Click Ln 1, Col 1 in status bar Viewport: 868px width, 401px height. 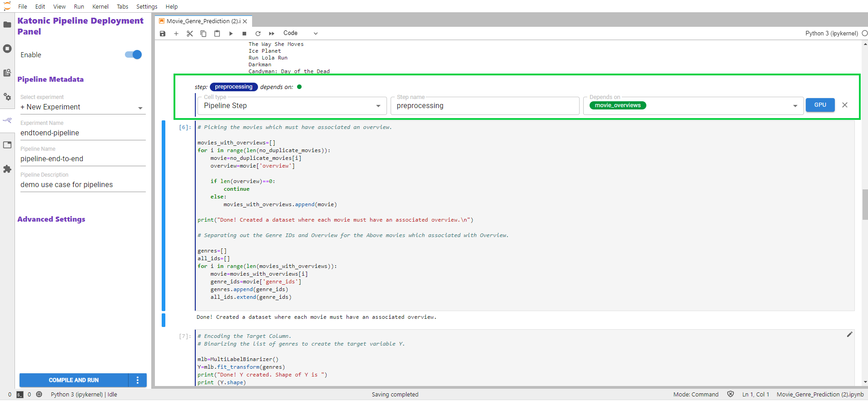tap(756, 395)
